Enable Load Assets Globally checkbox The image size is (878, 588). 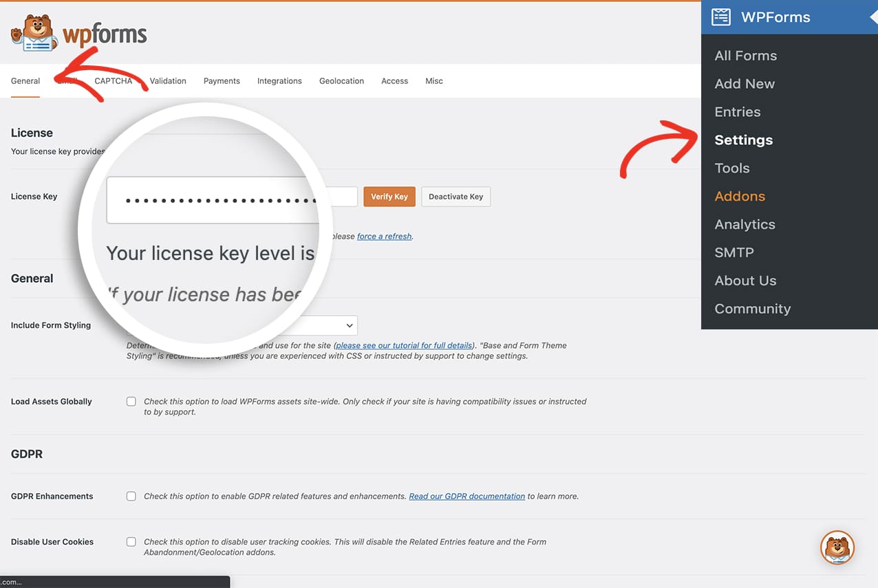[x=131, y=402]
